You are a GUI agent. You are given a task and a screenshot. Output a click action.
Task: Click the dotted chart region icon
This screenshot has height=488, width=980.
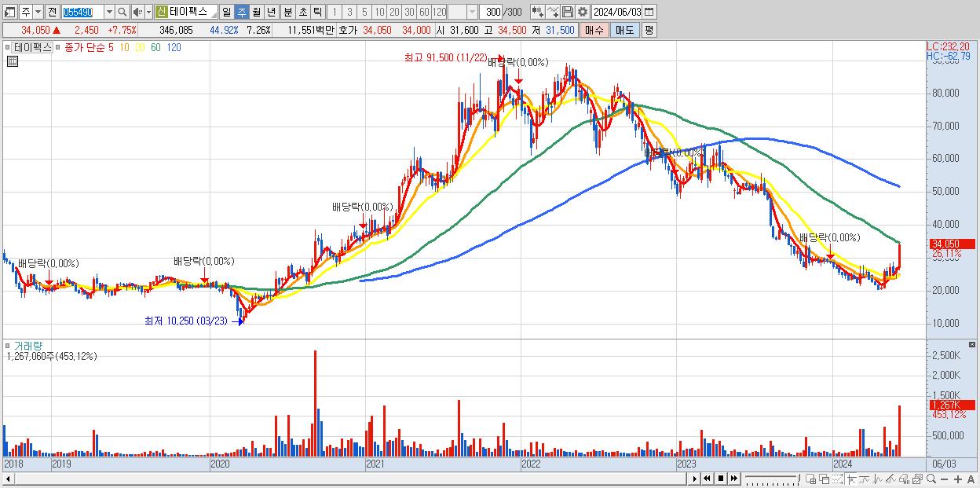click(x=837, y=479)
